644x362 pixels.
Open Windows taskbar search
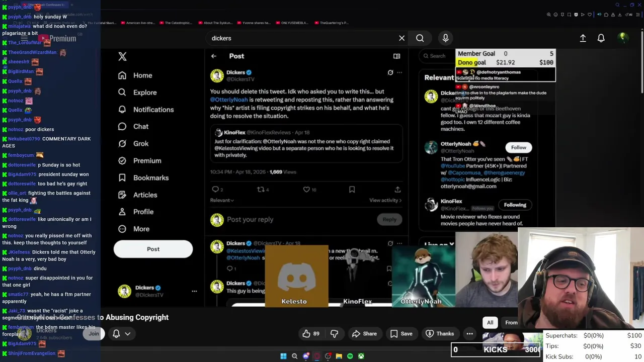pos(294,356)
